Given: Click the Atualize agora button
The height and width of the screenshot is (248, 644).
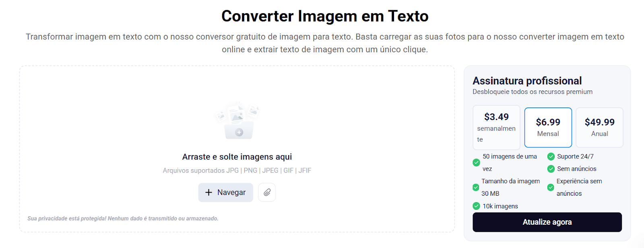Looking at the screenshot, I should click(547, 222).
